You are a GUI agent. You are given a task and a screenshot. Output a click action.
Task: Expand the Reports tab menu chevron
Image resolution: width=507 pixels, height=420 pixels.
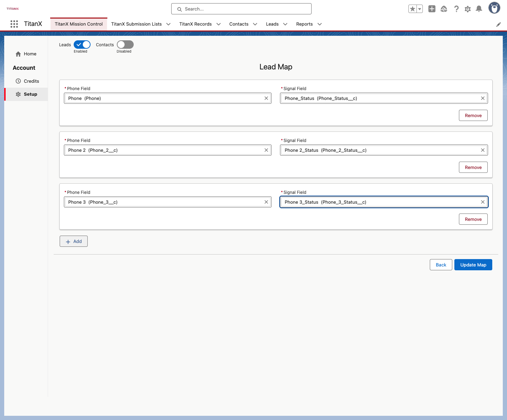[320, 24]
